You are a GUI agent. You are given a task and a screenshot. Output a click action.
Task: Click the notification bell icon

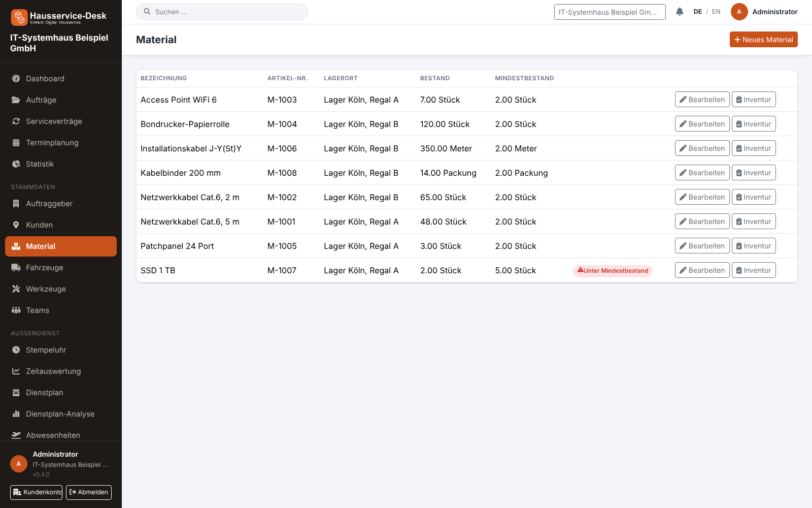coord(680,12)
